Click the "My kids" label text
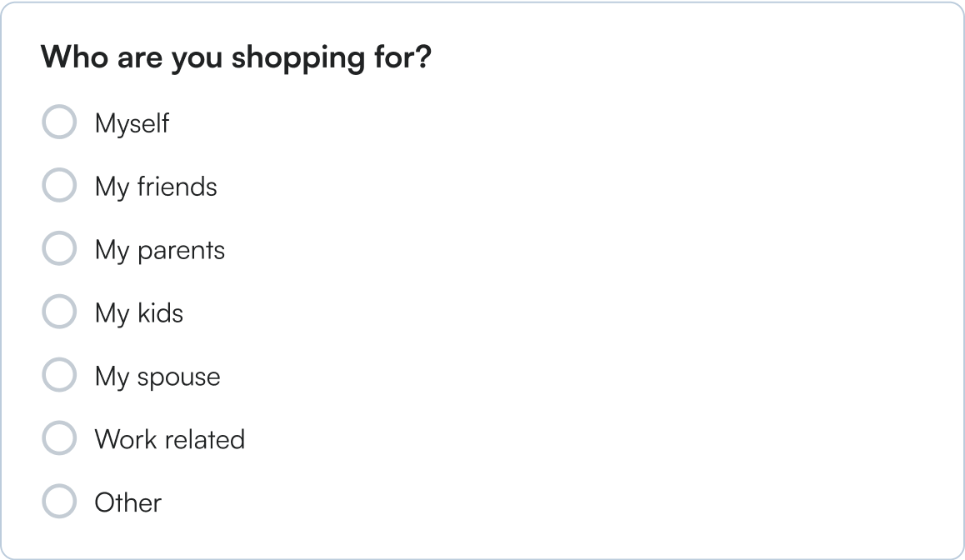 pyautogui.click(x=140, y=313)
